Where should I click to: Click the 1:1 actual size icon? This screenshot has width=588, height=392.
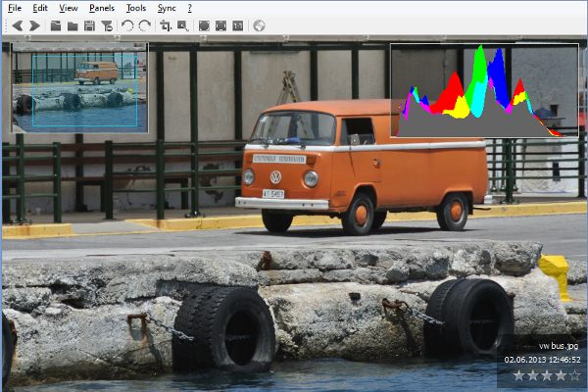pyautogui.click(x=238, y=25)
